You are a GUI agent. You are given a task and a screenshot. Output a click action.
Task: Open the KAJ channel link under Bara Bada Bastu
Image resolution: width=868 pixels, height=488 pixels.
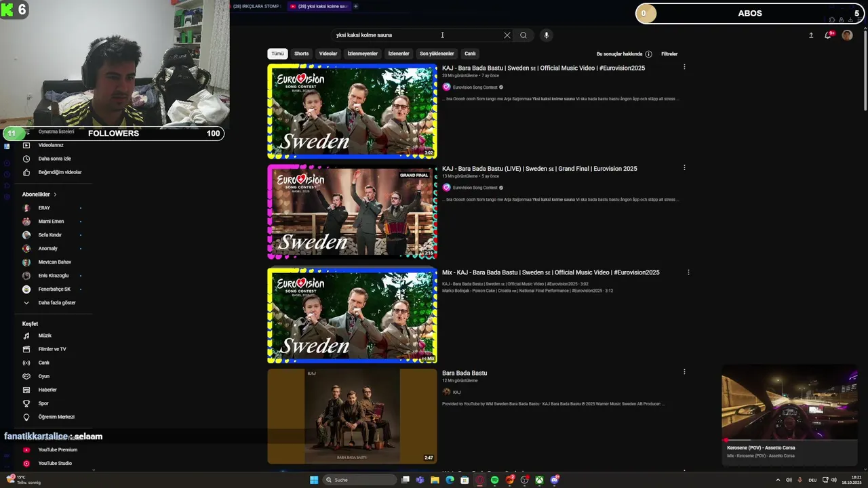456,392
